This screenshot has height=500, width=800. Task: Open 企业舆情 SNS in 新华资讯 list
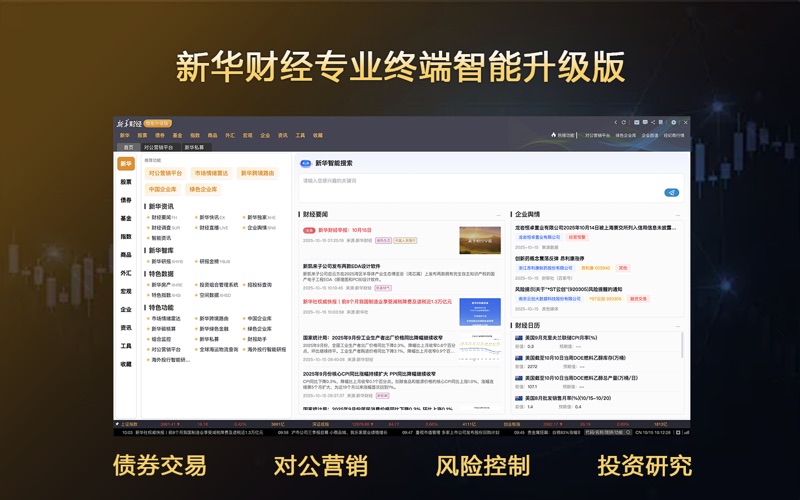[x=261, y=228]
